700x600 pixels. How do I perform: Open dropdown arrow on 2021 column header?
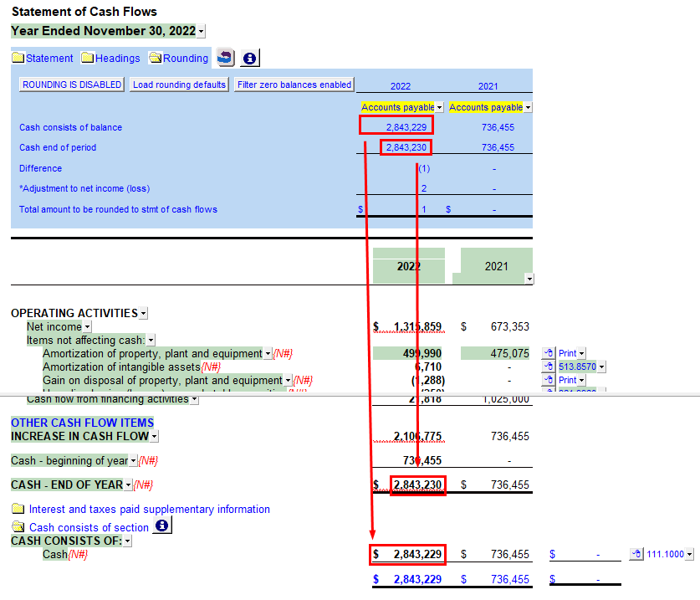pyautogui.click(x=529, y=279)
